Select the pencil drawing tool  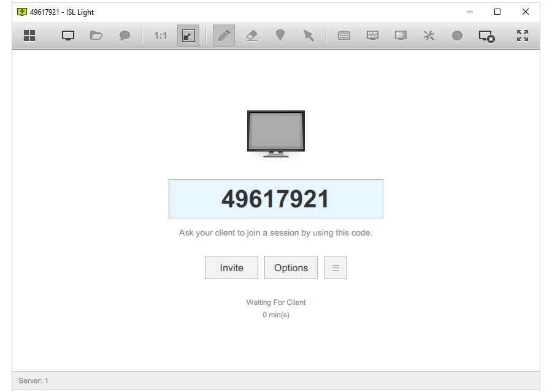tap(224, 36)
